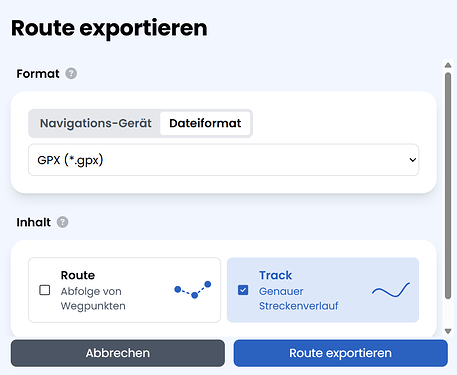Click the Abbrechen button
457x375 pixels.
118,353
